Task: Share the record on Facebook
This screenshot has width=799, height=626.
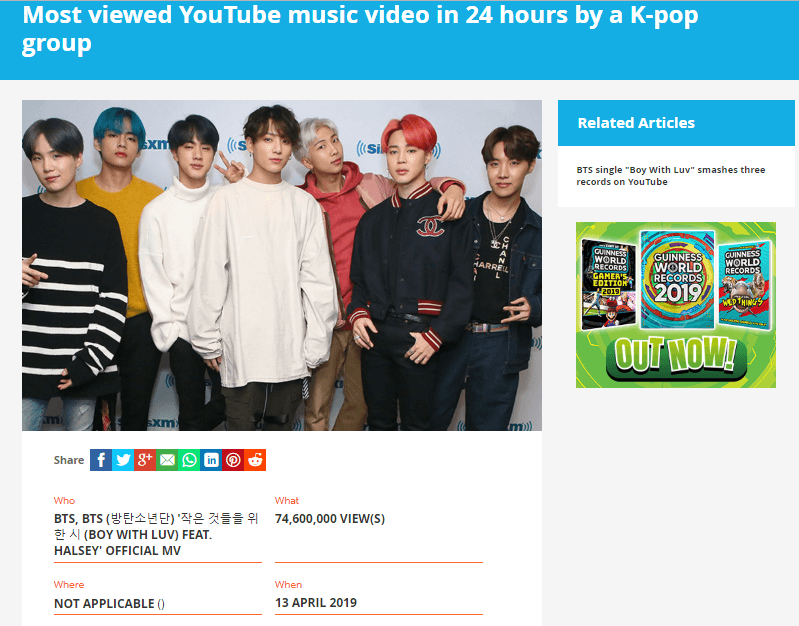Action: (x=101, y=460)
